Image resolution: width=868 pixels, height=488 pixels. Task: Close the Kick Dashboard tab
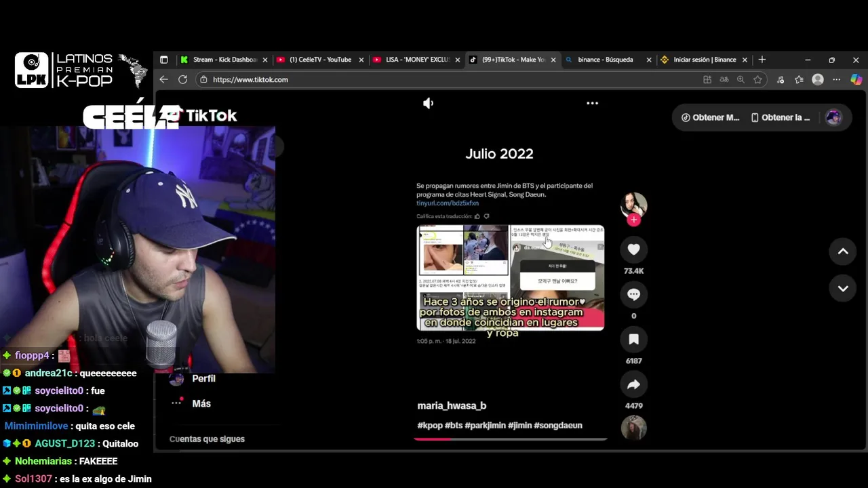coord(265,60)
